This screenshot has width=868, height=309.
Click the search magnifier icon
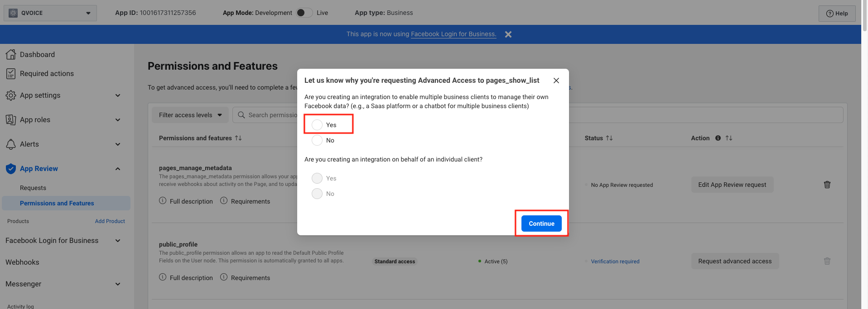241,115
